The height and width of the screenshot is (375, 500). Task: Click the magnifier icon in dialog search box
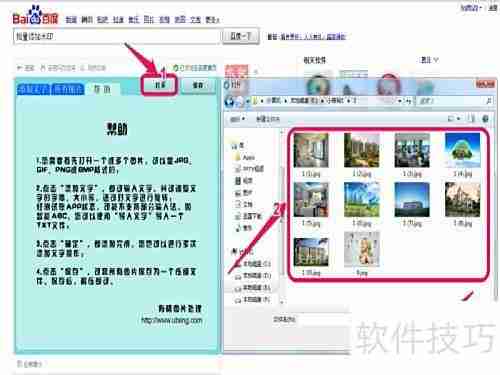pyautogui.click(x=489, y=101)
